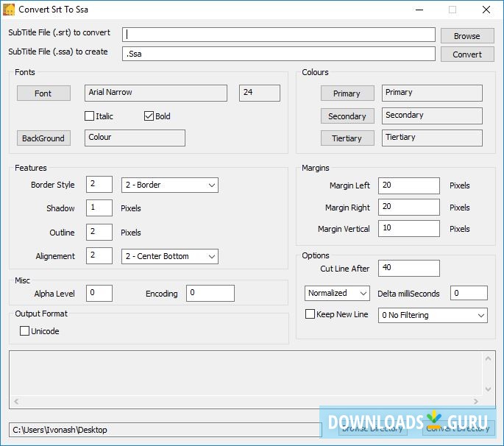
Task: Click the Alpha Level field
Action: pyautogui.click(x=99, y=293)
